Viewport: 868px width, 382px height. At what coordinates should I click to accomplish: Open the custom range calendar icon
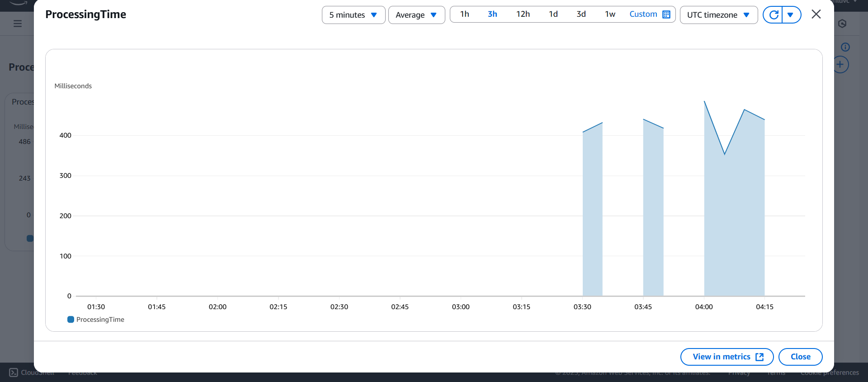click(666, 14)
